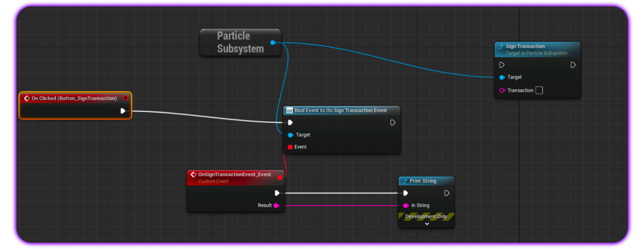The height and width of the screenshot is (249, 644).
Task: Click OnSignTransactionEvent_Event exec output pin
Action: point(277,193)
